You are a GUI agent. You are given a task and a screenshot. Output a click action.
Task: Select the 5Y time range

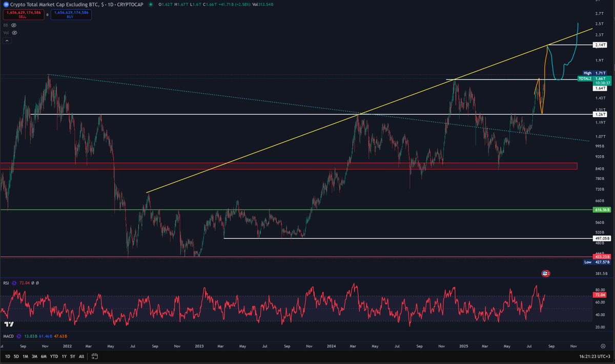(73, 356)
